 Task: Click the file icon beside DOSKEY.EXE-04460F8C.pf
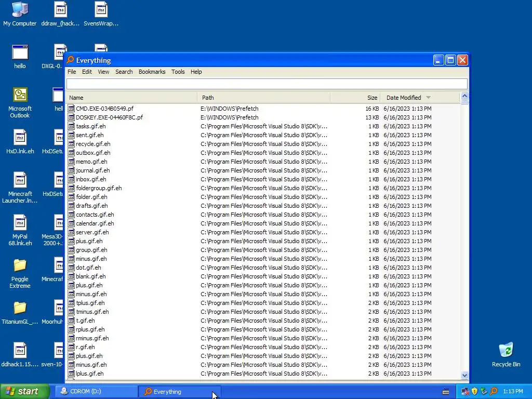tap(71, 117)
